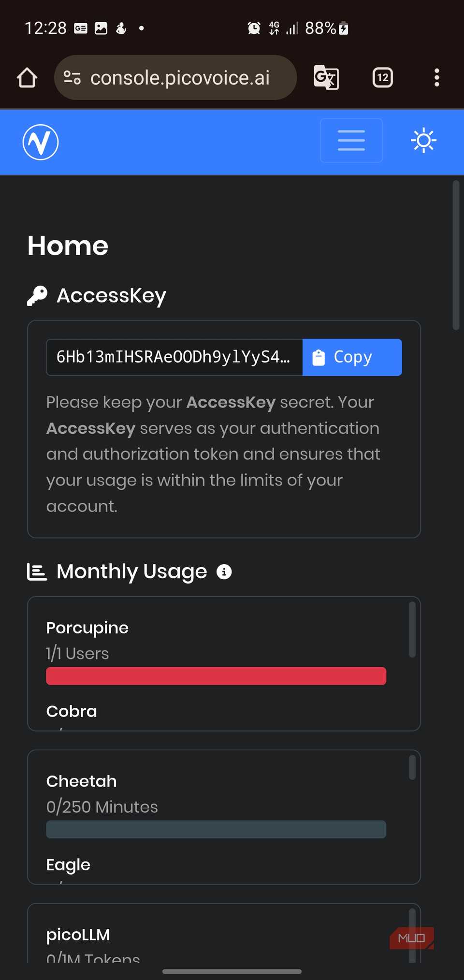The height and width of the screenshot is (980, 464).
Task: Select the AccessKey text field
Action: 174,357
